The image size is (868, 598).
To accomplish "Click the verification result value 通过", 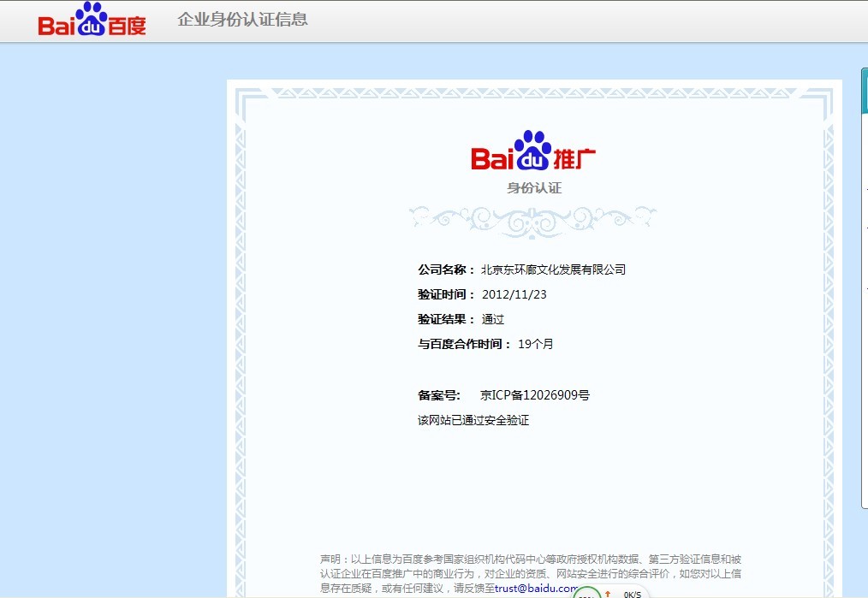I will tap(493, 319).
